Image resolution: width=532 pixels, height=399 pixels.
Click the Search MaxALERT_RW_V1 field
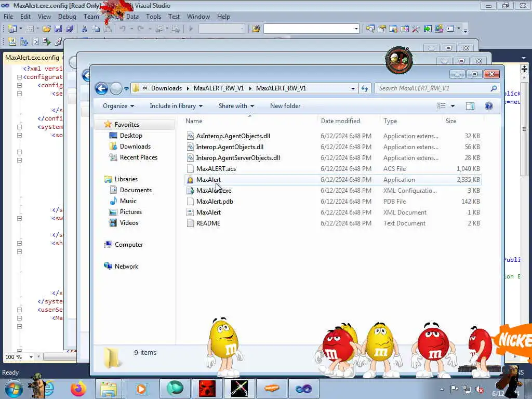[437, 88]
